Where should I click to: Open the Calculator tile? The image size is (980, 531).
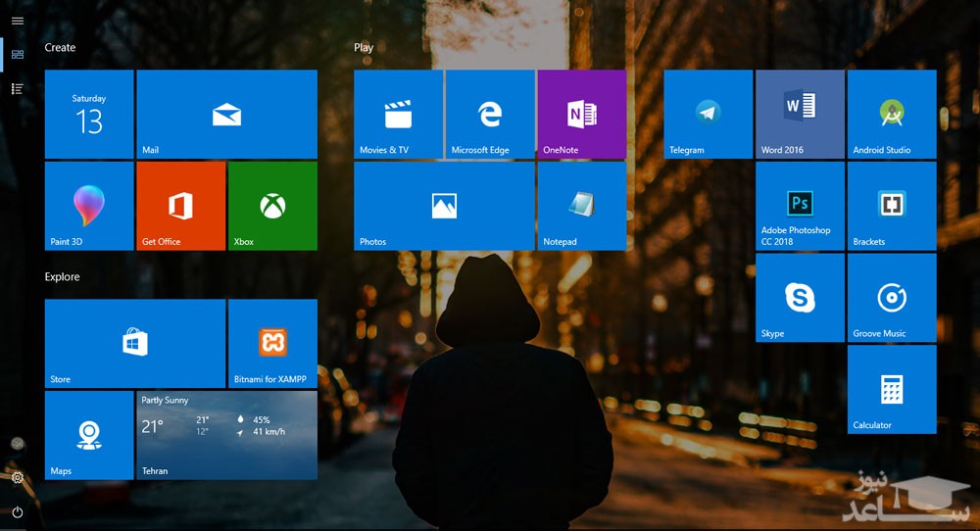coord(891,389)
